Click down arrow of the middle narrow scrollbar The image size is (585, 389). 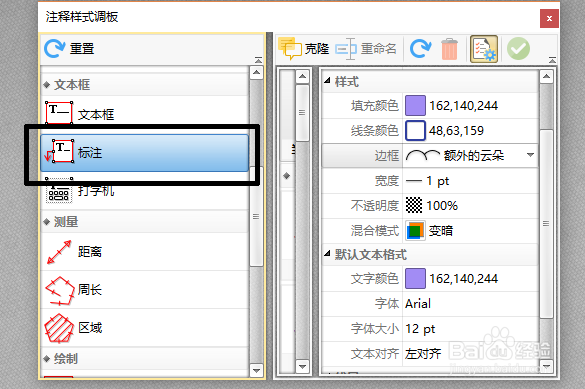302,366
